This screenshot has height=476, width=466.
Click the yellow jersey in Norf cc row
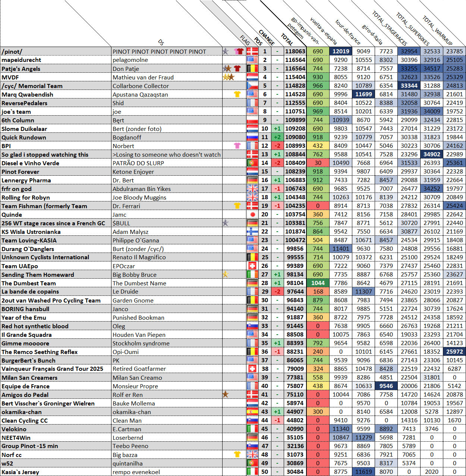click(x=237, y=454)
